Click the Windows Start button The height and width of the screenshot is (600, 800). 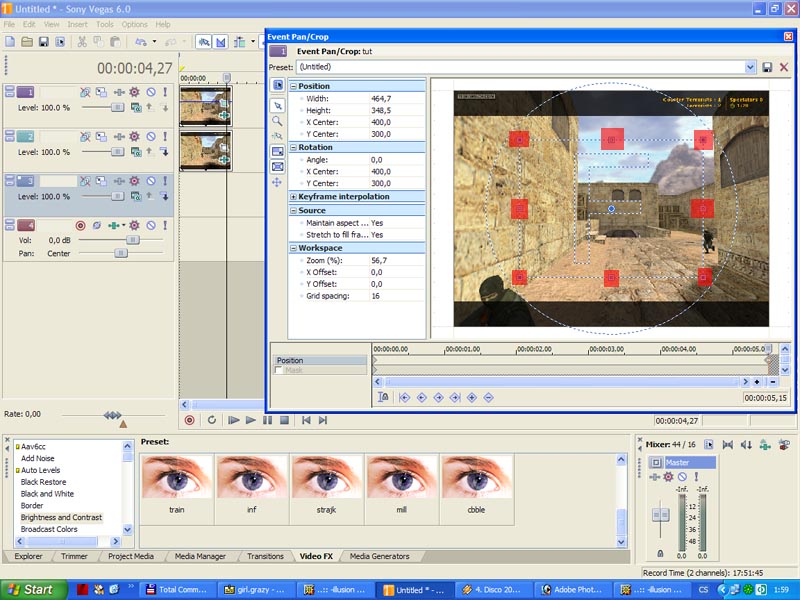[34, 590]
